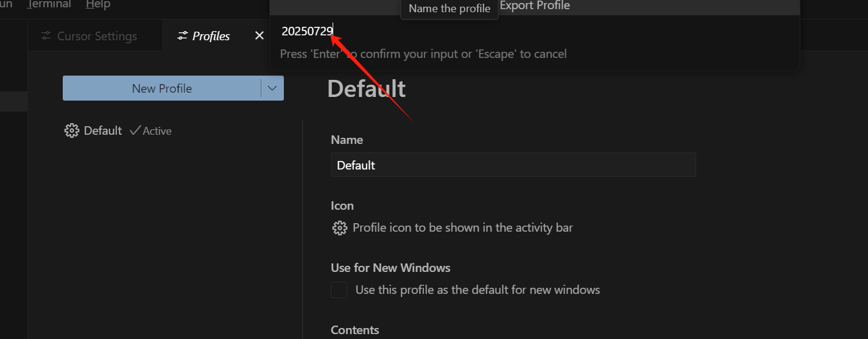Open the Help menu

coord(98,4)
